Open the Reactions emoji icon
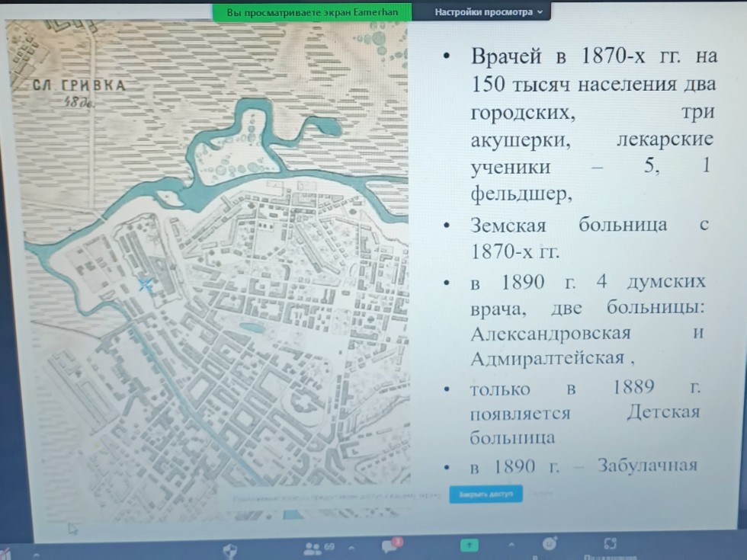This screenshot has width=747, height=560. pyautogui.click(x=548, y=546)
